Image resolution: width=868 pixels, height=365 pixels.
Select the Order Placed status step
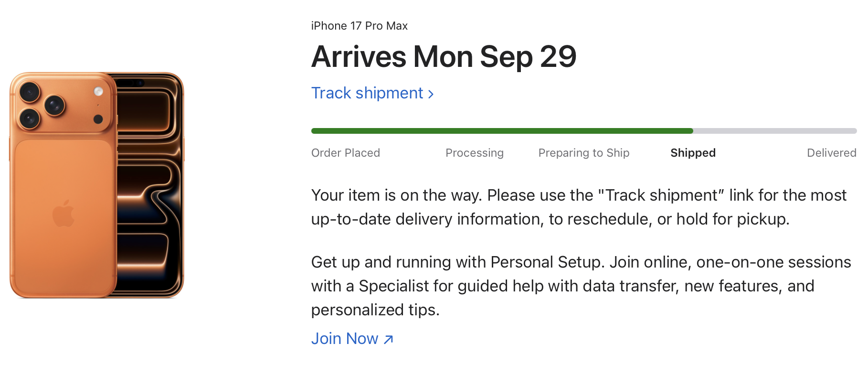pos(346,153)
